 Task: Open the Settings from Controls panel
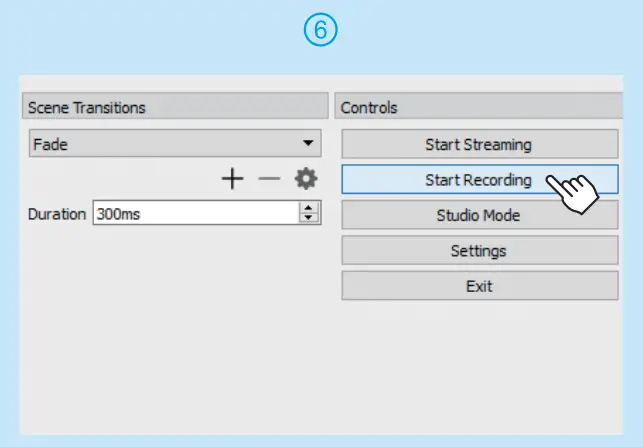point(479,251)
